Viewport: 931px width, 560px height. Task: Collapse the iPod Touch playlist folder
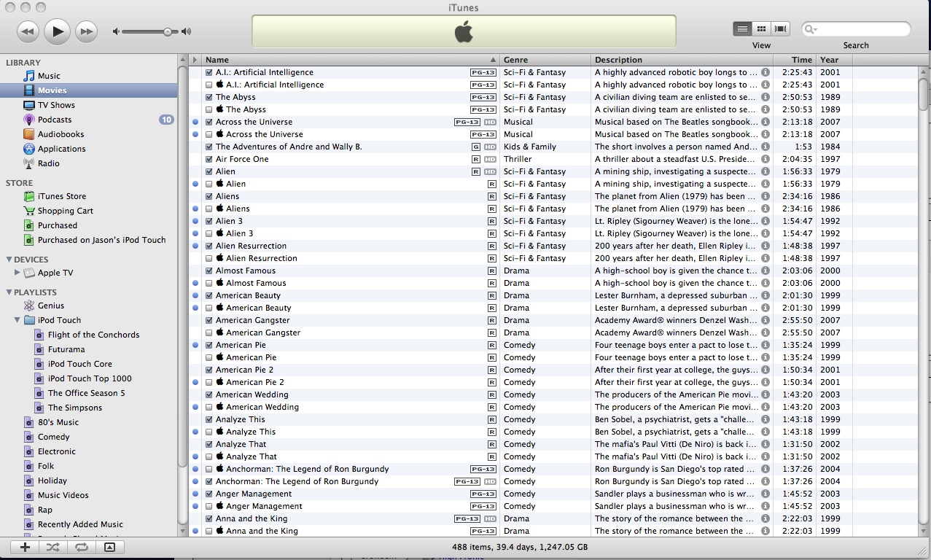pyautogui.click(x=17, y=320)
